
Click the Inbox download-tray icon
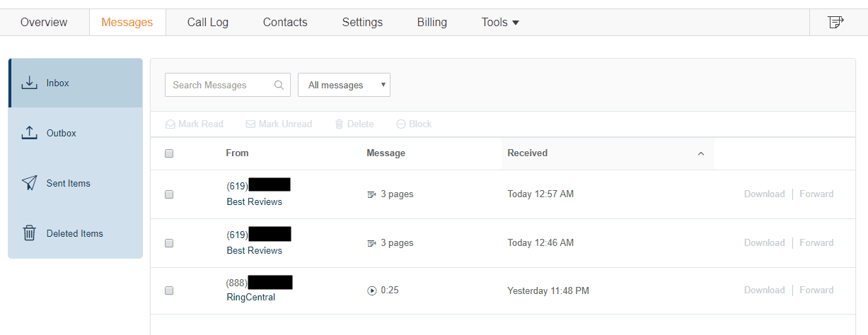pyautogui.click(x=29, y=83)
